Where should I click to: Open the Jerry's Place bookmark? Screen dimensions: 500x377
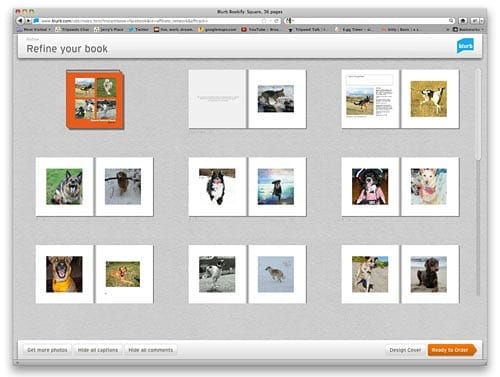109,29
